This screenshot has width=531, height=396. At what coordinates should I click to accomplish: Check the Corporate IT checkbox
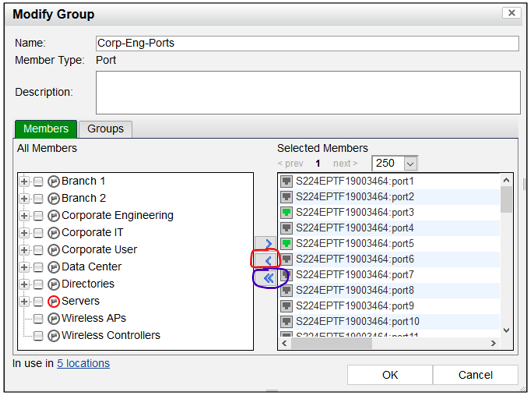tap(38, 233)
